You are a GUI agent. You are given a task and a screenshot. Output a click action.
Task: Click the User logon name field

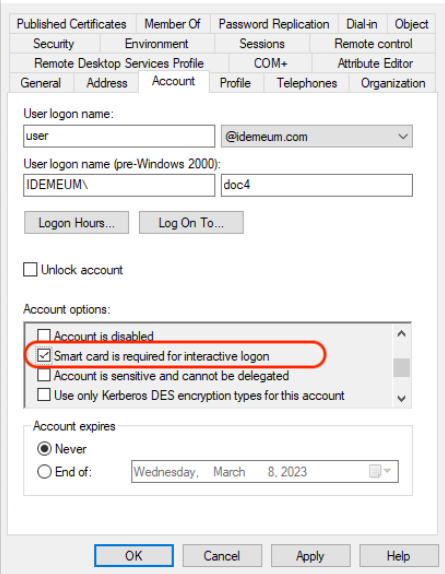pos(119,136)
